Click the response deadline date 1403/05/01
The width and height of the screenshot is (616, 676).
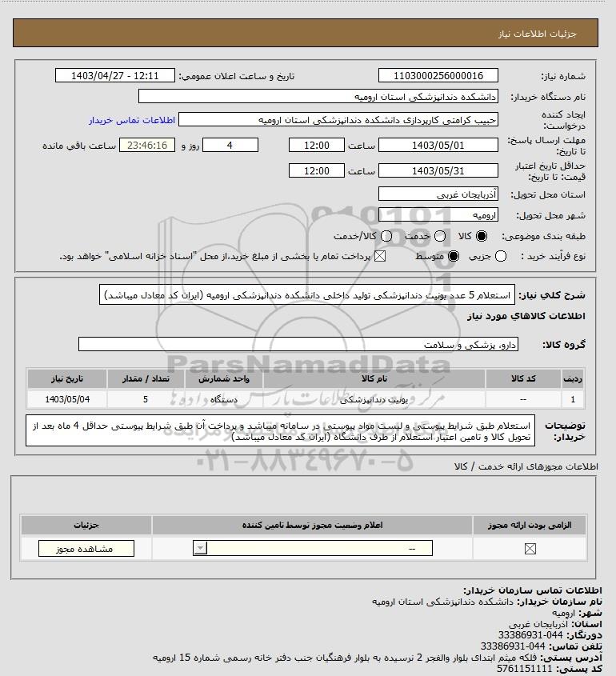coord(438,146)
